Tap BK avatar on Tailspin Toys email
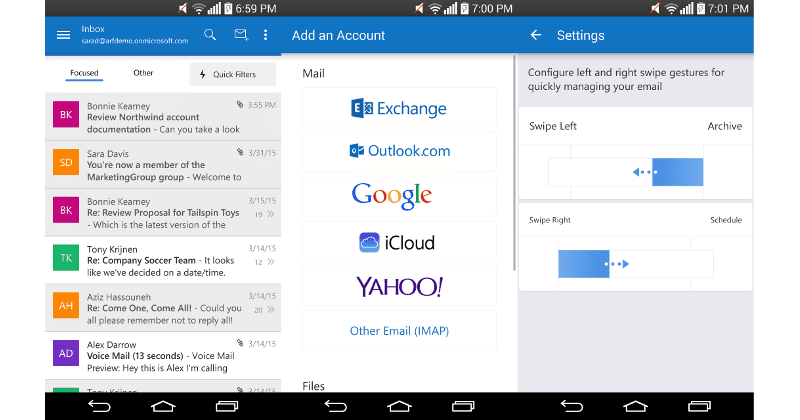 click(66, 210)
